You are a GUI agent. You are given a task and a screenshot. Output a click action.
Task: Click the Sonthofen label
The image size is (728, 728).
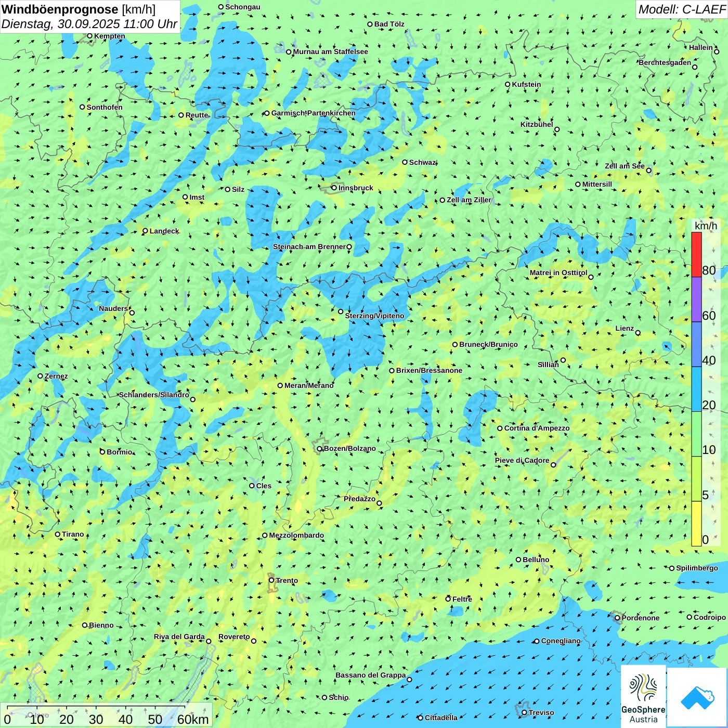(105, 107)
